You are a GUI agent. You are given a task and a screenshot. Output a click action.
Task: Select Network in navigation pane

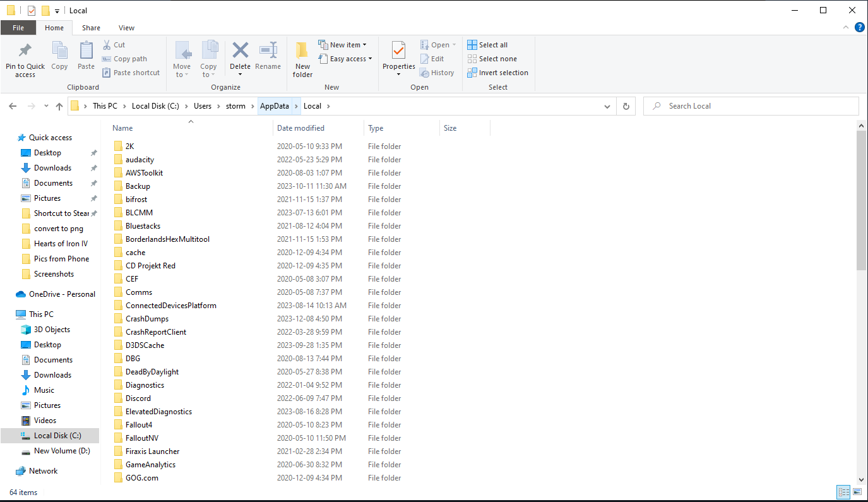coord(43,471)
